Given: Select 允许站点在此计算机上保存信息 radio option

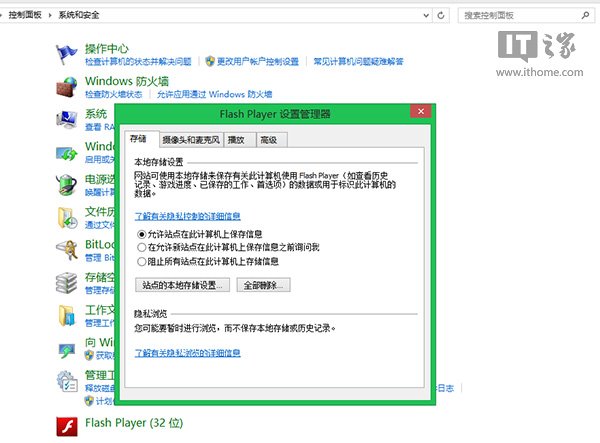Looking at the screenshot, I should (x=141, y=233).
